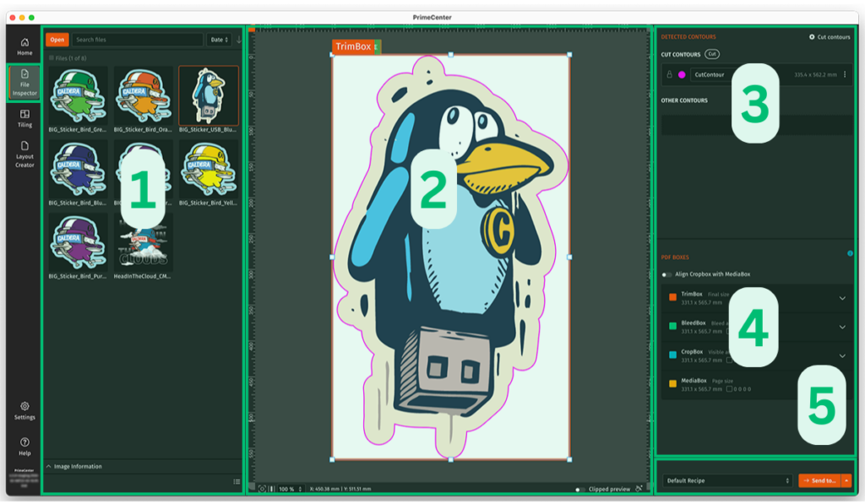This screenshot has width=865, height=504.
Task: Open Settings from the sidebar
Action: pyautogui.click(x=24, y=410)
